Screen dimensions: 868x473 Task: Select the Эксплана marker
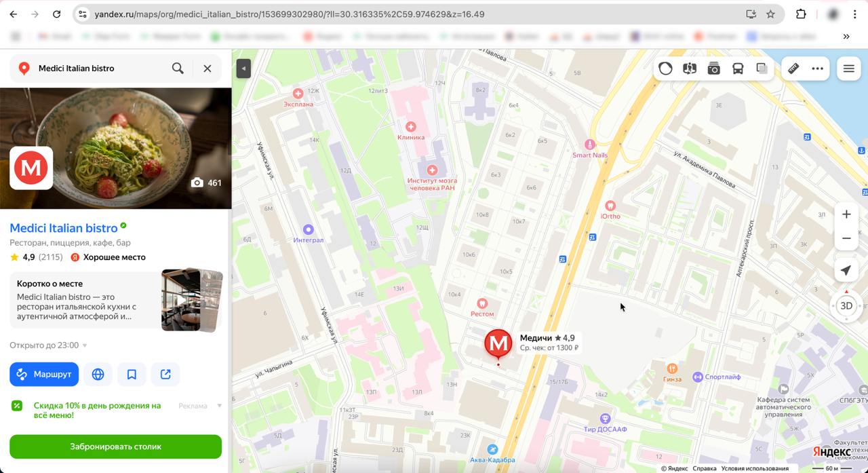tap(298, 93)
